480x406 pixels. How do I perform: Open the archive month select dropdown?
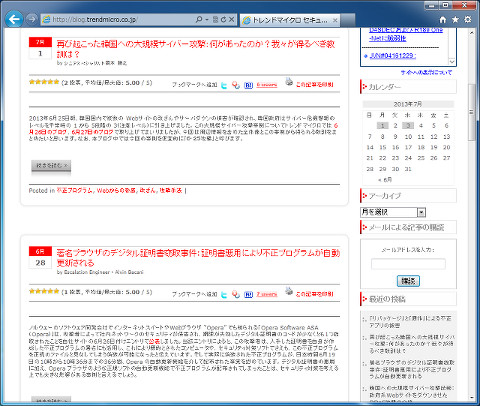tap(393, 212)
